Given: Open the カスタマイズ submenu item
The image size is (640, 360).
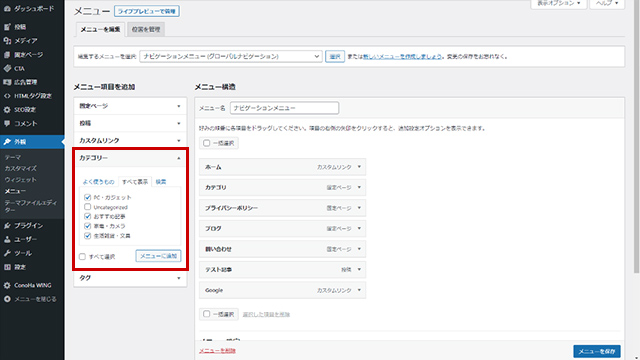Looking at the screenshot, I should point(20,168).
